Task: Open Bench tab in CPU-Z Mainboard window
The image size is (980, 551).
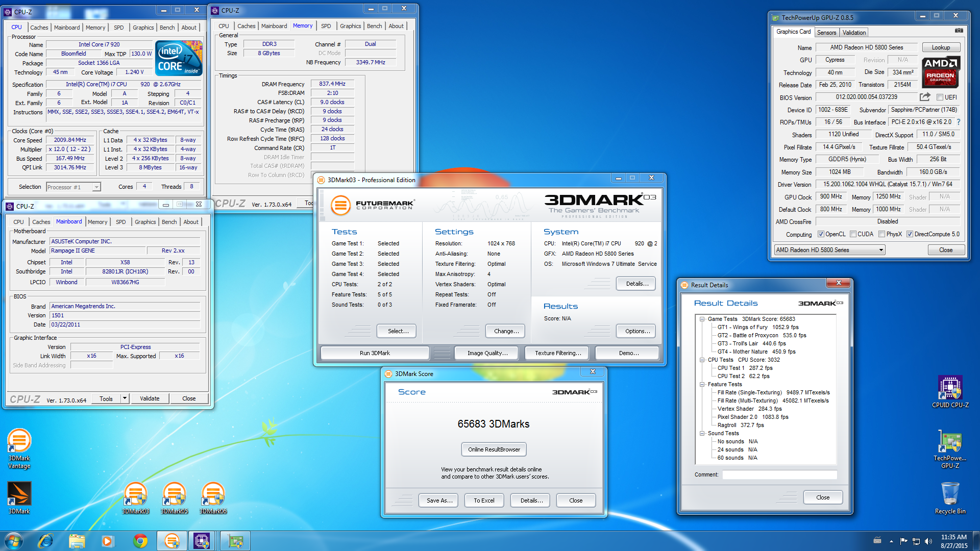Action: 169,222
